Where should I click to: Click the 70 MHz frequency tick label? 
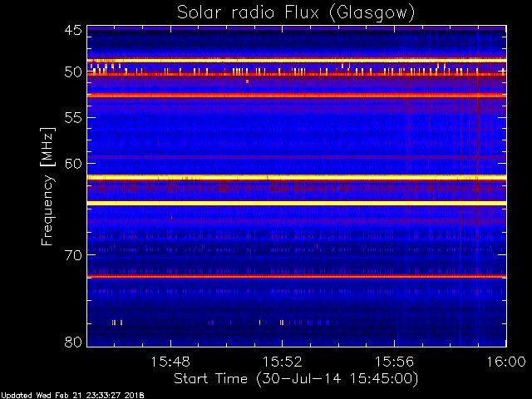click(73, 255)
